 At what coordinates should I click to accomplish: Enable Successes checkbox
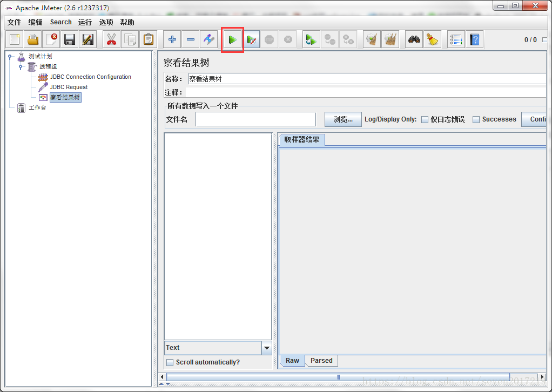(x=476, y=120)
